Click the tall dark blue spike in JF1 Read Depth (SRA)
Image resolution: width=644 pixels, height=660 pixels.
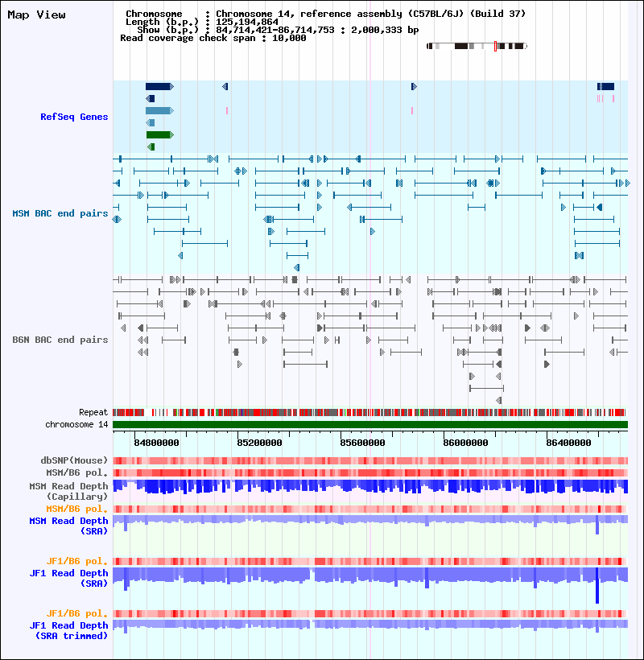[x=597, y=585]
